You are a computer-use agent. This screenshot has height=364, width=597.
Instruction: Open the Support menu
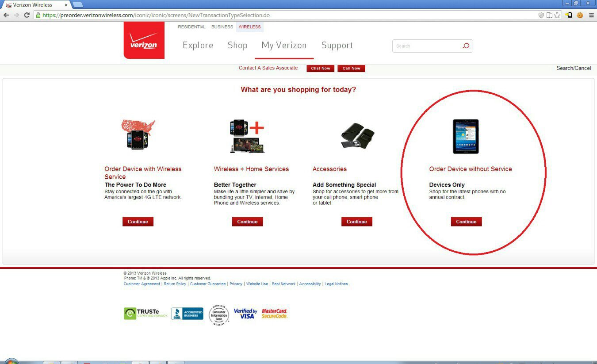tap(337, 45)
